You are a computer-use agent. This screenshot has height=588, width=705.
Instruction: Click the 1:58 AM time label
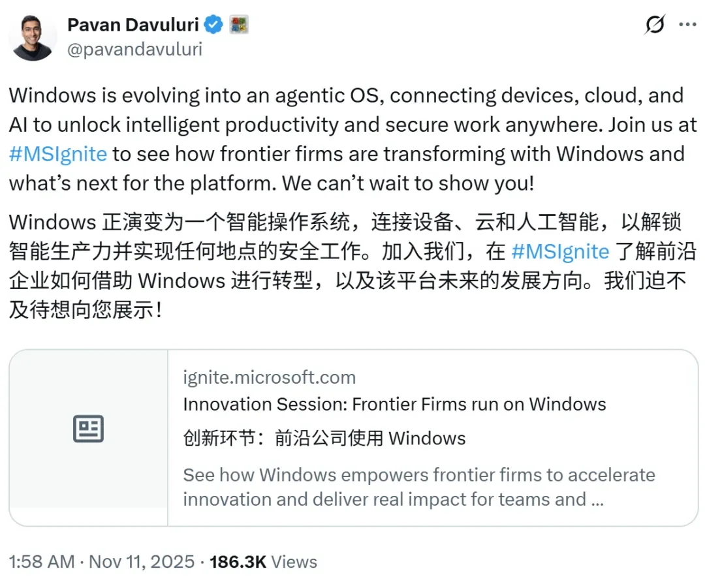pyautogui.click(x=41, y=562)
